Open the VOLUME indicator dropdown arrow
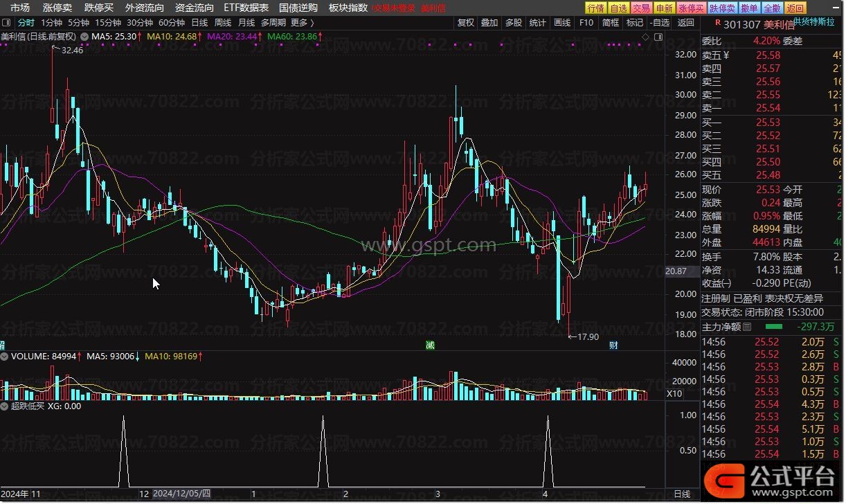 6,357
